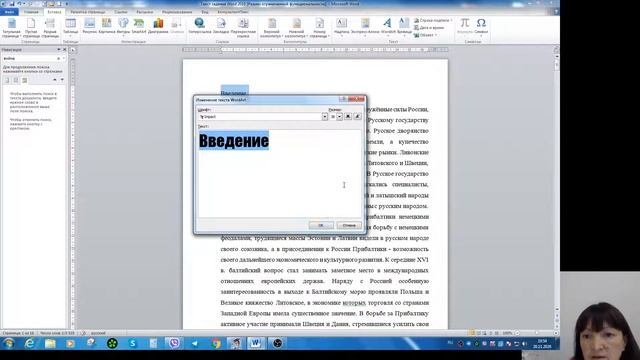640x360 pixels.
Task: Open Clip Art (Картинка) in the ribbon
Action: tap(107, 26)
